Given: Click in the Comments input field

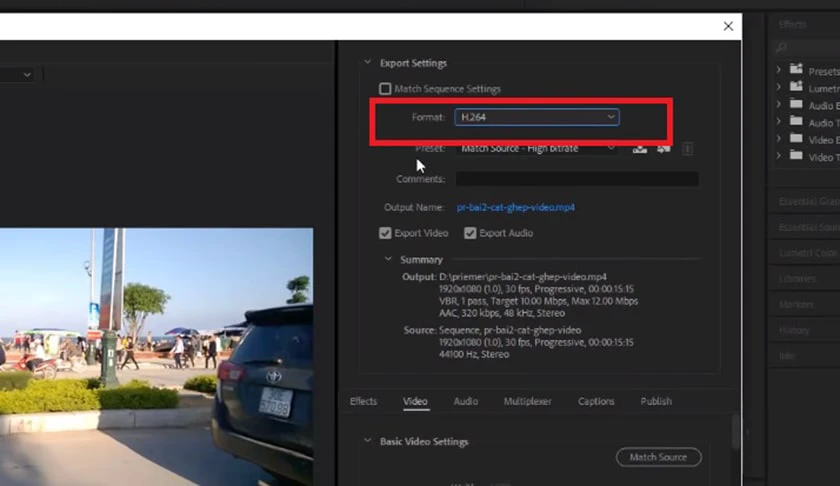Looking at the screenshot, I should pyautogui.click(x=577, y=179).
